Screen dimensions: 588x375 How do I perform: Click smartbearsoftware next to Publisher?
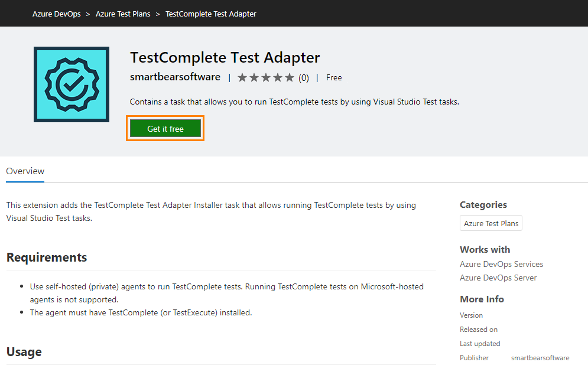click(540, 357)
